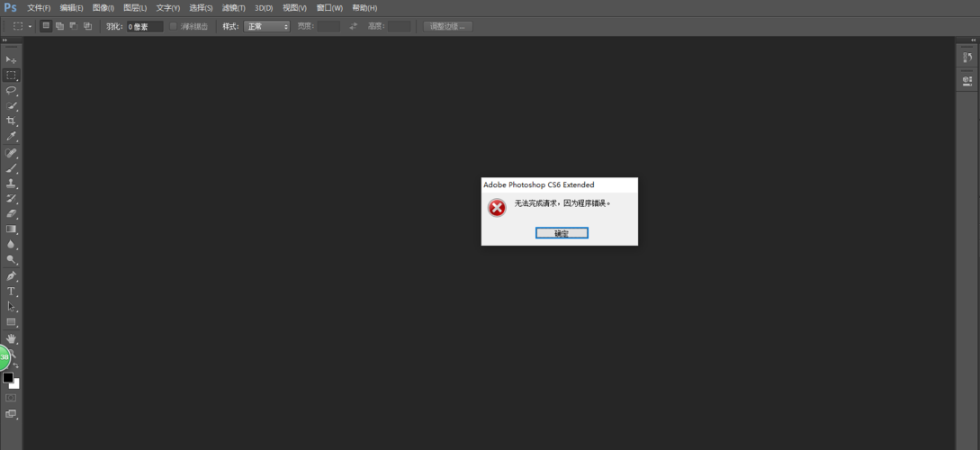This screenshot has width=980, height=450.
Task: Select the Eyedropper tool
Action: [12, 136]
